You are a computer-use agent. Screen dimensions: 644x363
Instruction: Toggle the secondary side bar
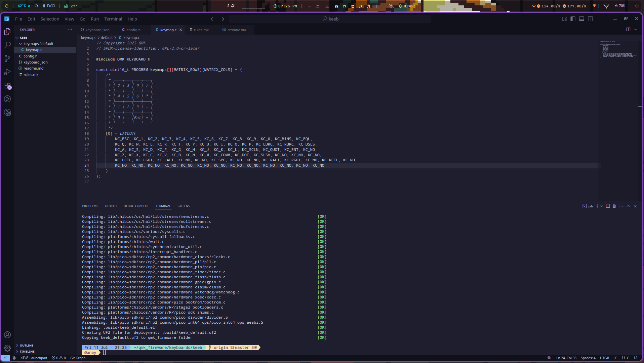coord(590,19)
